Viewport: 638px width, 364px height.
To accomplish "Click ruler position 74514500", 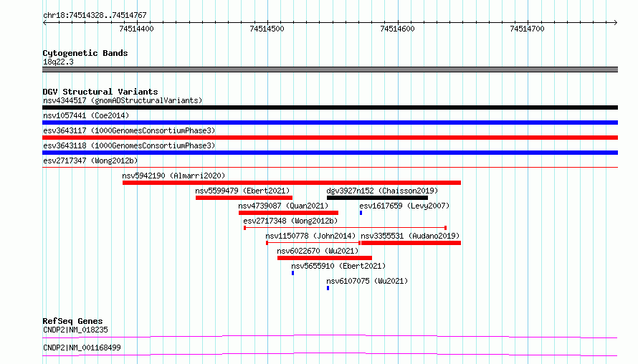I will coord(267,29).
